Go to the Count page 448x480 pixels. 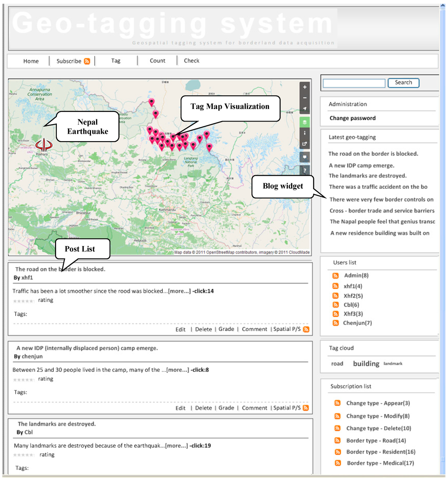click(x=157, y=61)
